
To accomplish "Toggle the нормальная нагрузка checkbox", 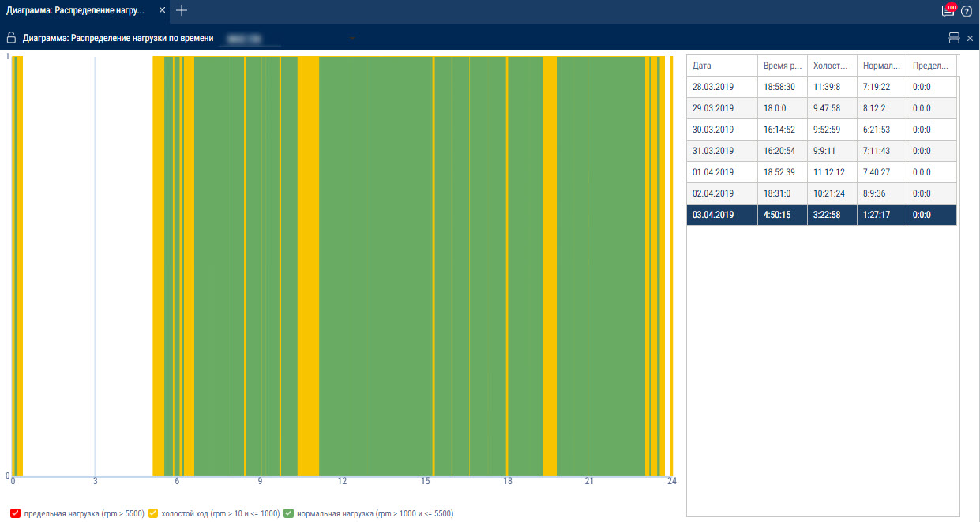I will tap(289, 513).
